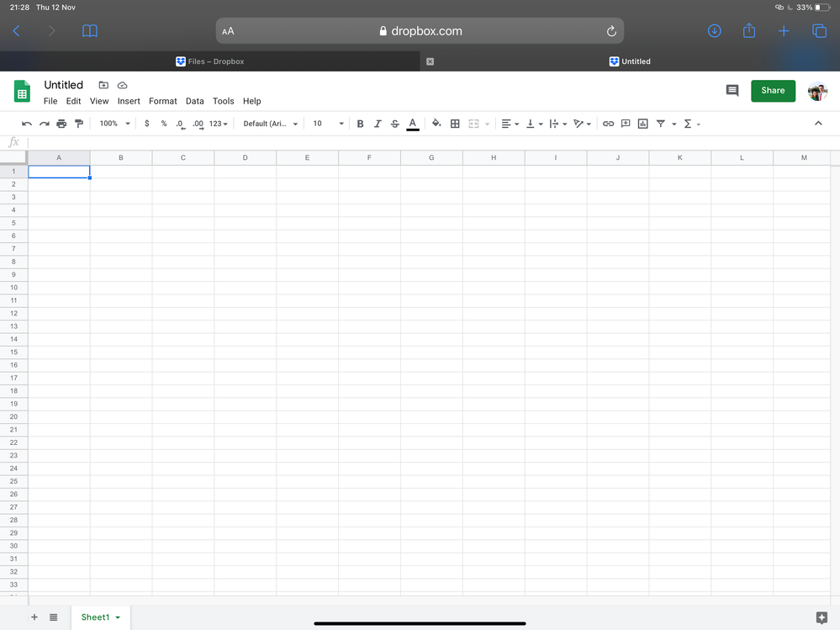Open text rotation dropdown
The width and height of the screenshot is (840, 630).
coord(582,124)
